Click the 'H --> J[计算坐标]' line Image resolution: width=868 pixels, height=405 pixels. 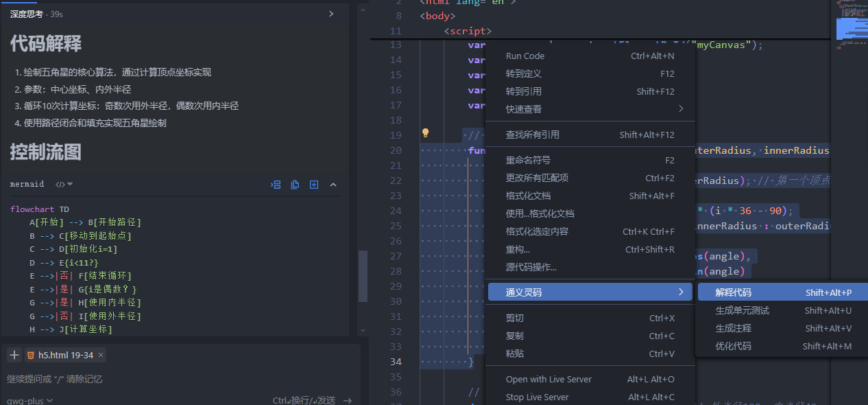pos(71,329)
